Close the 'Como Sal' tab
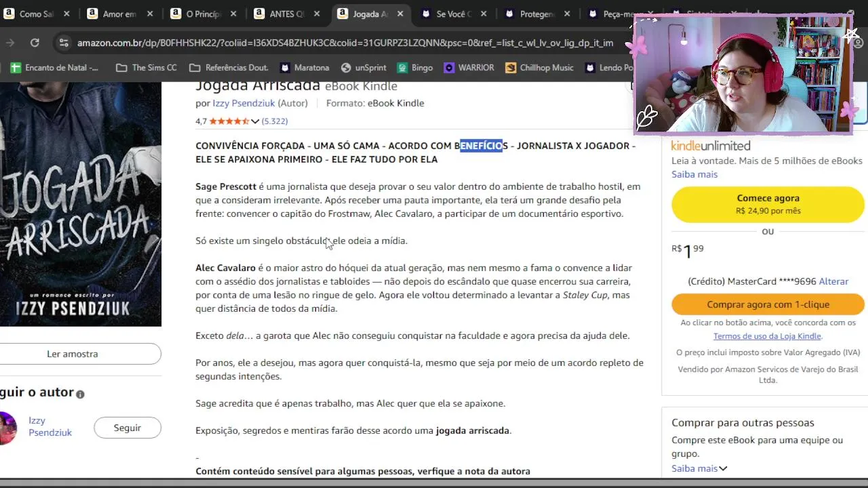 66,14
